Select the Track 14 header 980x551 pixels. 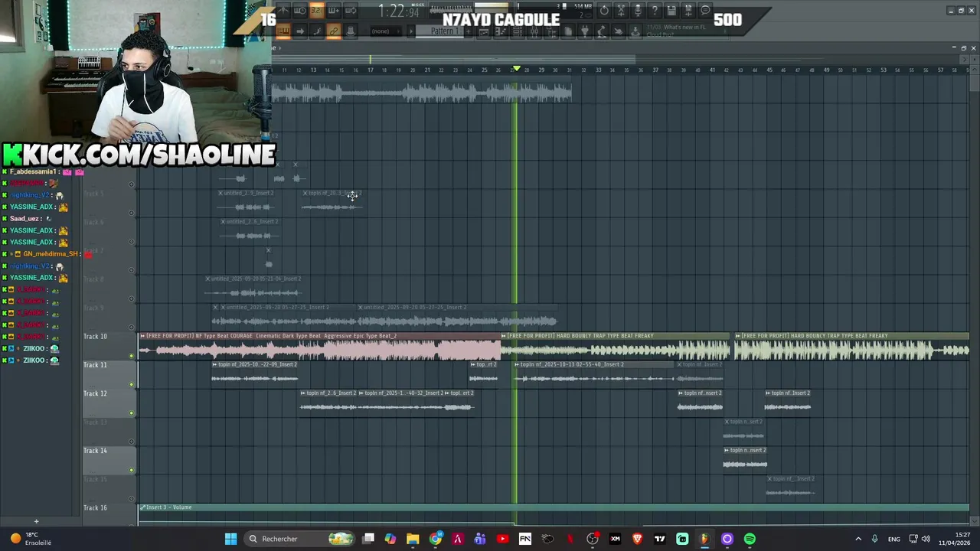pos(109,461)
